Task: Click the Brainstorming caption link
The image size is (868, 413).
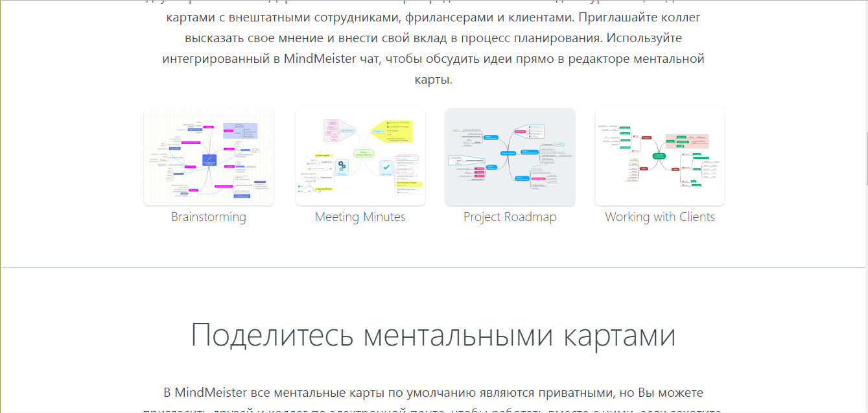Action: tap(209, 217)
